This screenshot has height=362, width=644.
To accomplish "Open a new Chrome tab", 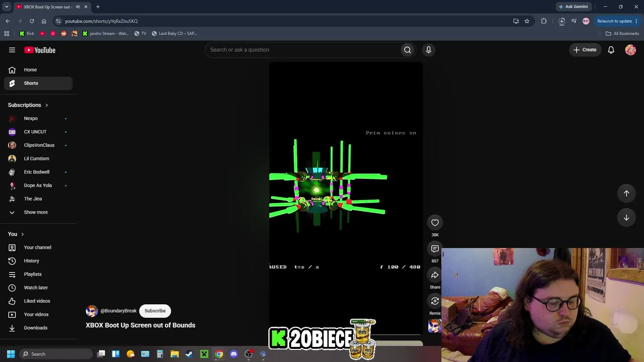I will click(x=98, y=7).
